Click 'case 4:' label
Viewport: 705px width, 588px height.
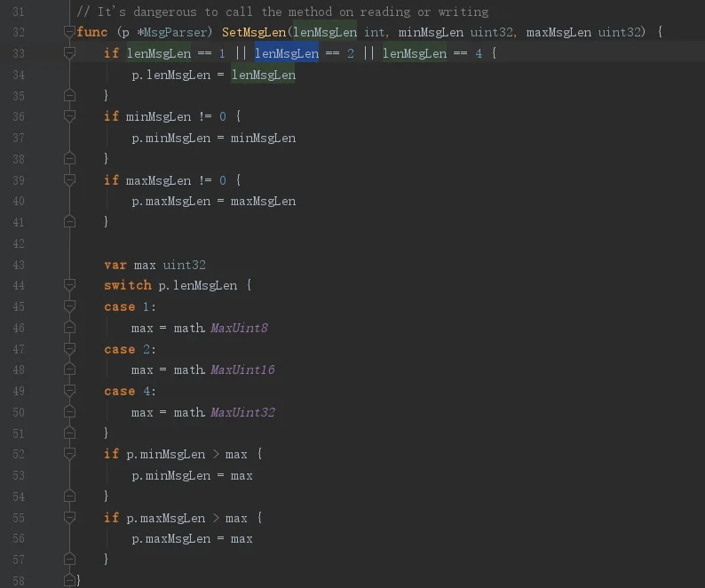130,391
